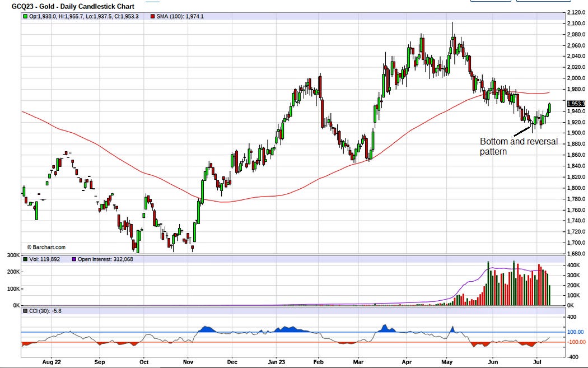Select the chart title GCQ23 - Gold - Daily Candlestick Chart
588x368 pixels.
tap(73, 6)
